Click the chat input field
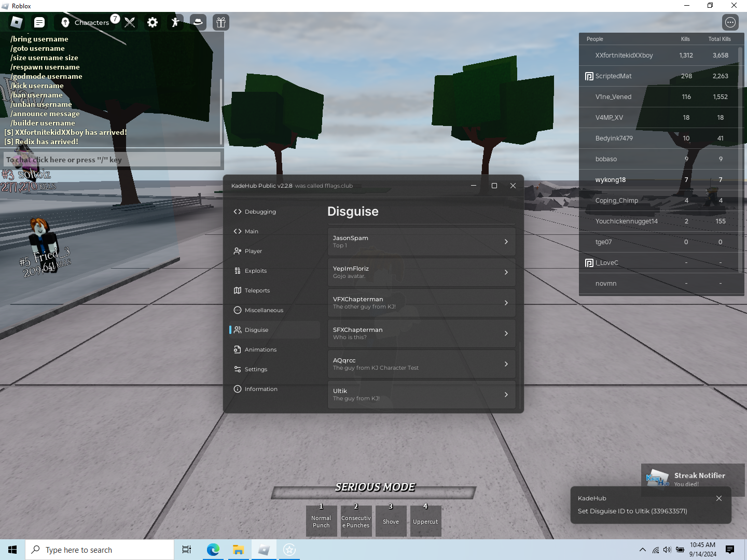 click(x=113, y=159)
